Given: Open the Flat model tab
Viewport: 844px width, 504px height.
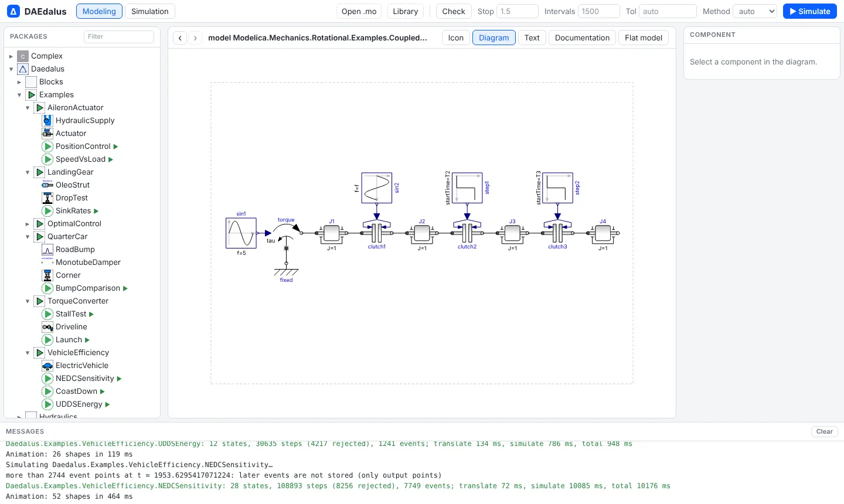Looking at the screenshot, I should [x=644, y=38].
